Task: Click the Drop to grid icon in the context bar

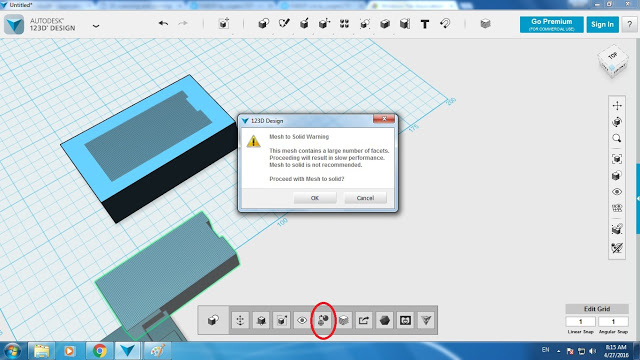Action: [261, 320]
